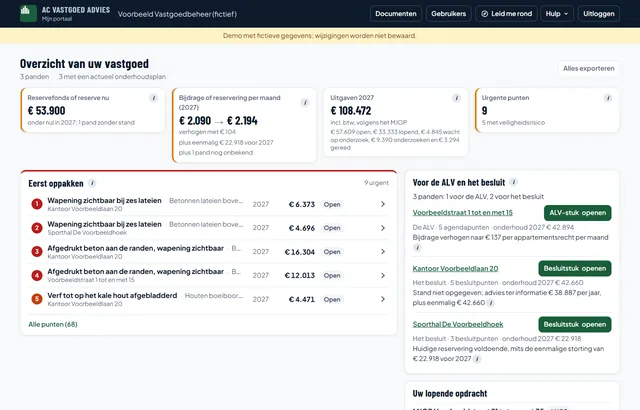Click Open status badge on € 4.471 row
This screenshot has width=640, height=410.
tap(332, 299)
